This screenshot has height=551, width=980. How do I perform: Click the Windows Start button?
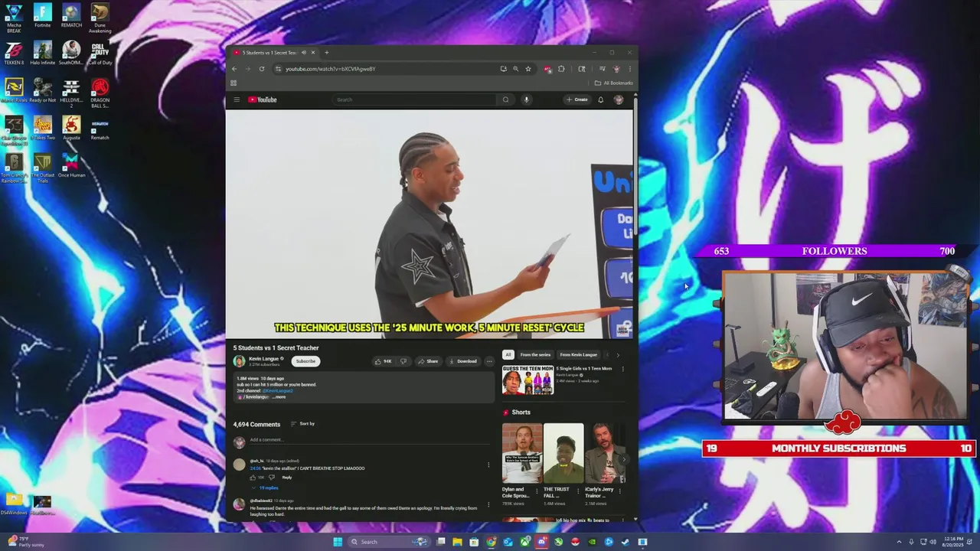[338, 542]
